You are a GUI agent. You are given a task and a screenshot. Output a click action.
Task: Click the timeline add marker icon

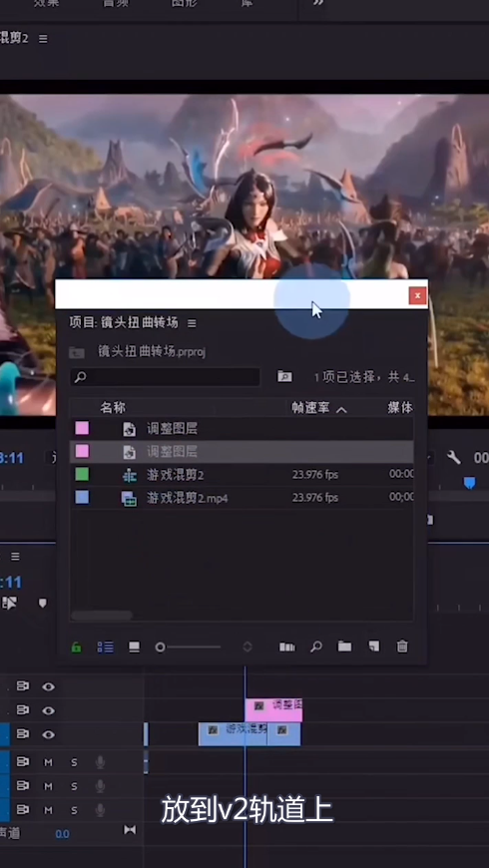click(43, 603)
